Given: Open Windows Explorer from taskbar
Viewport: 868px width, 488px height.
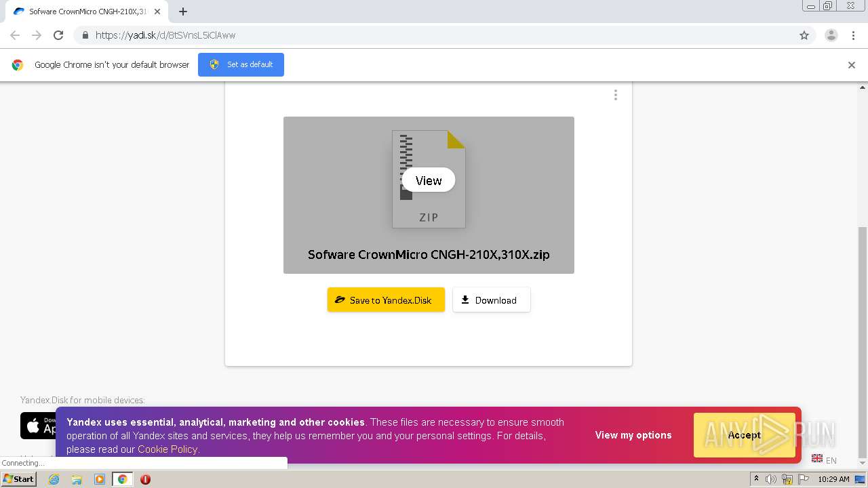Looking at the screenshot, I should tap(77, 479).
